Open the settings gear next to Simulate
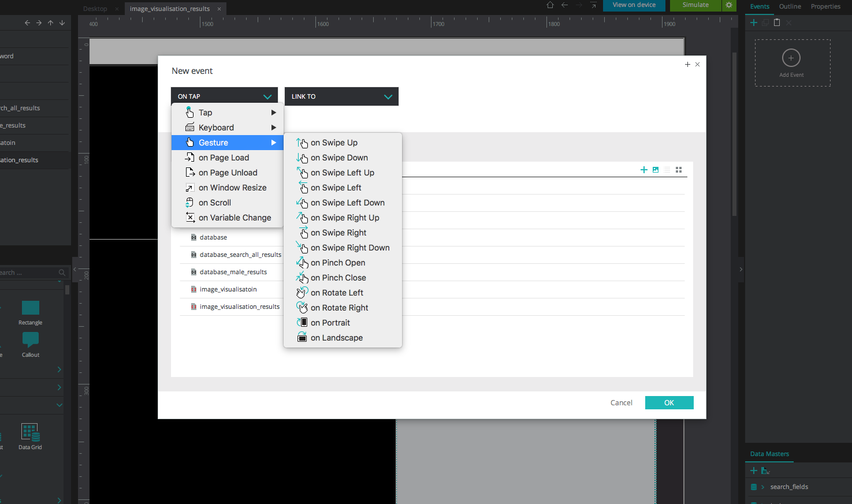The image size is (852, 504). [729, 5]
